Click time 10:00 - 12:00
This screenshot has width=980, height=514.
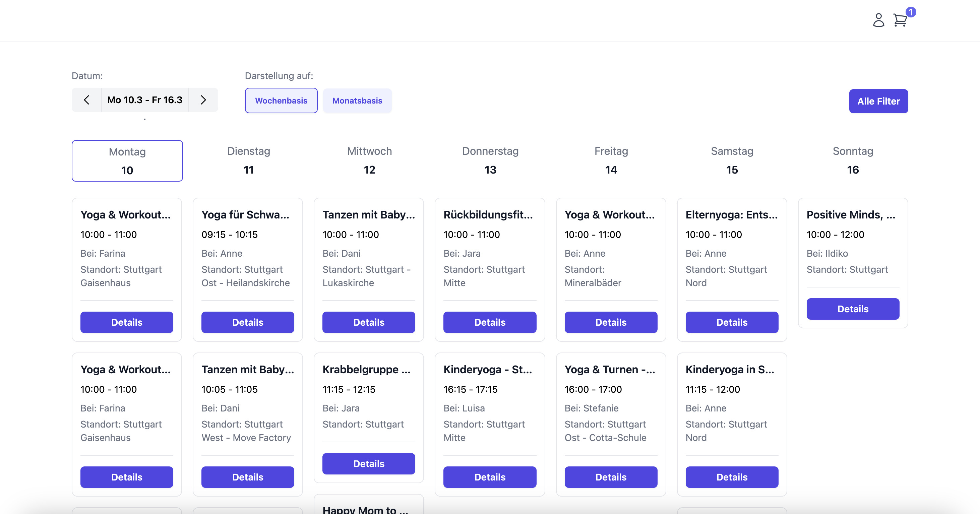click(x=835, y=234)
